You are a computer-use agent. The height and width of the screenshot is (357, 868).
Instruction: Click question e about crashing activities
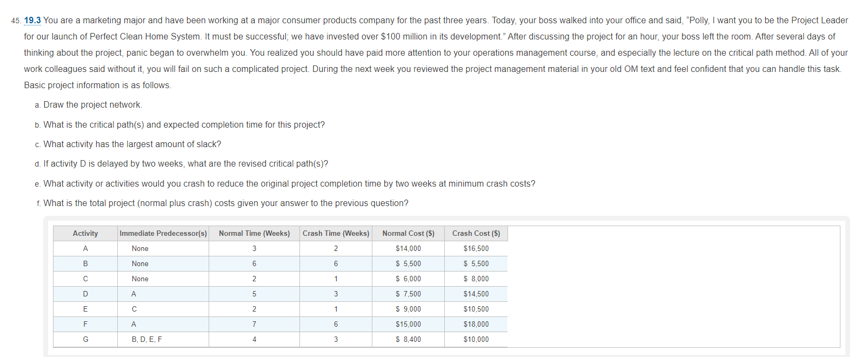pyautogui.click(x=289, y=184)
